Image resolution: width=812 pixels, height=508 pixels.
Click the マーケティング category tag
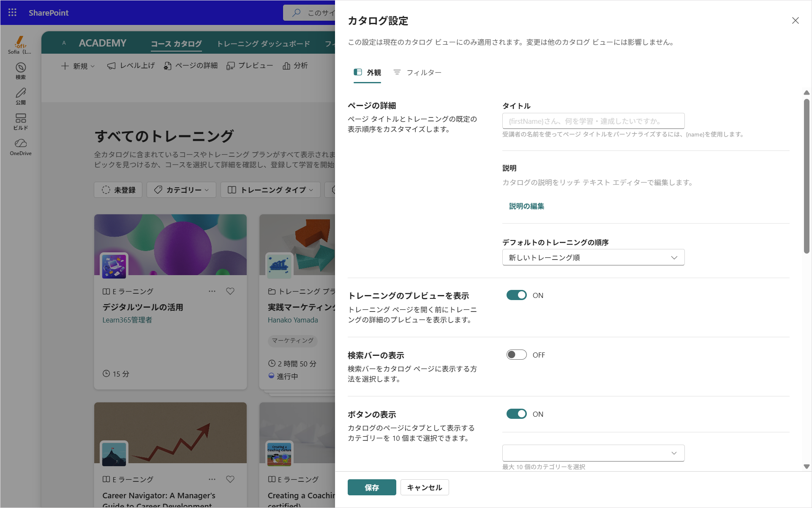point(293,340)
